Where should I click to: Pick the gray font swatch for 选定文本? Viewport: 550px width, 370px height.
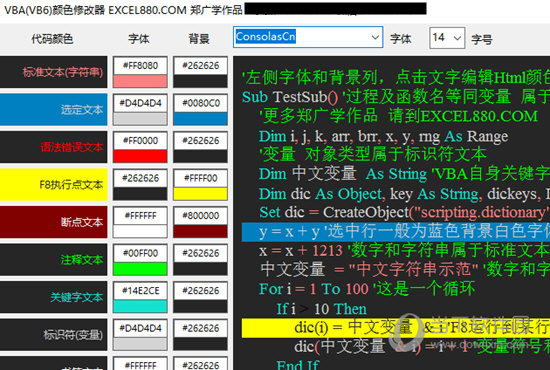140,119
